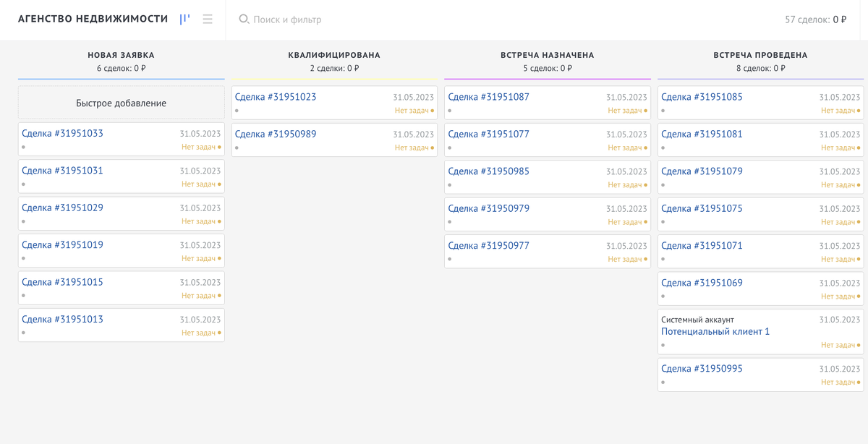Viewport: 868px width, 444px height.
Task: Select the blue pipeline funnel view icon
Action: [x=183, y=19]
